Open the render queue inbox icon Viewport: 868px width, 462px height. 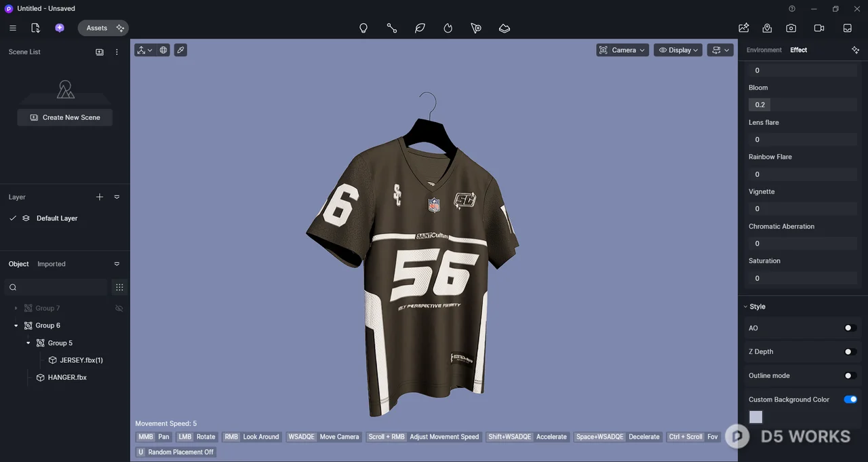pyautogui.click(x=848, y=28)
